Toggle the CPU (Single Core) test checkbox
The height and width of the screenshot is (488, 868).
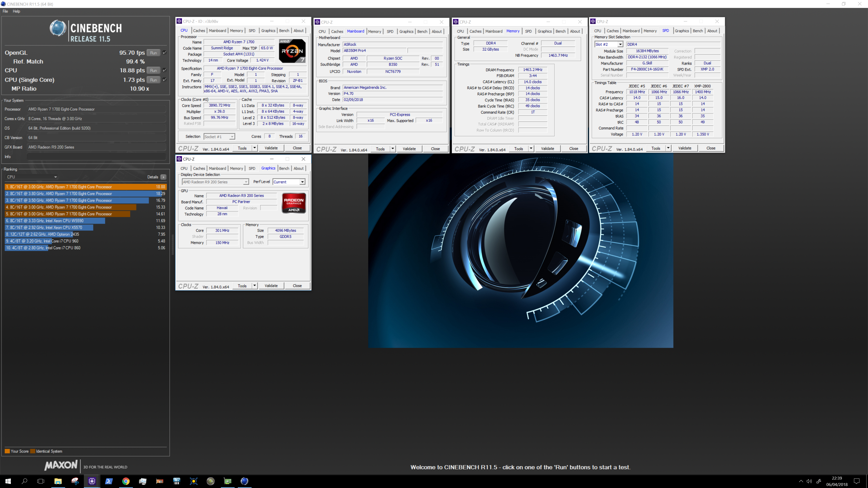click(164, 80)
